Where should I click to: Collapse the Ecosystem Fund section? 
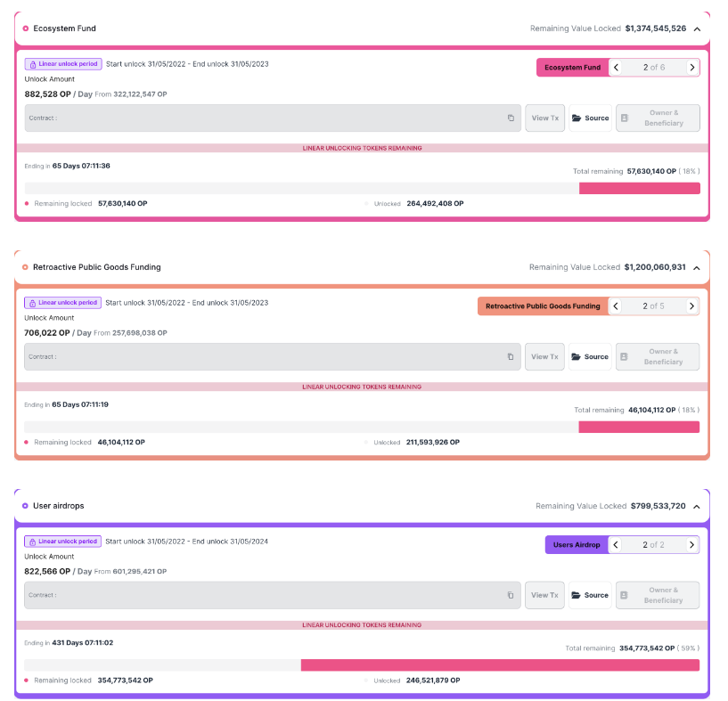[697, 29]
